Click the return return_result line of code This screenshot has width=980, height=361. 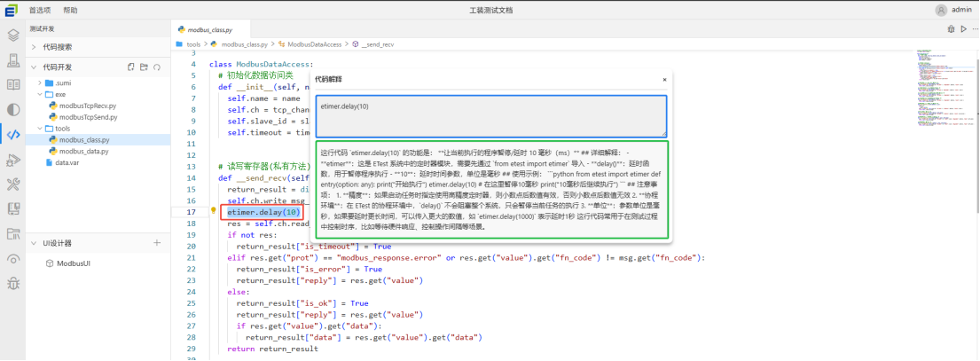(x=272, y=349)
